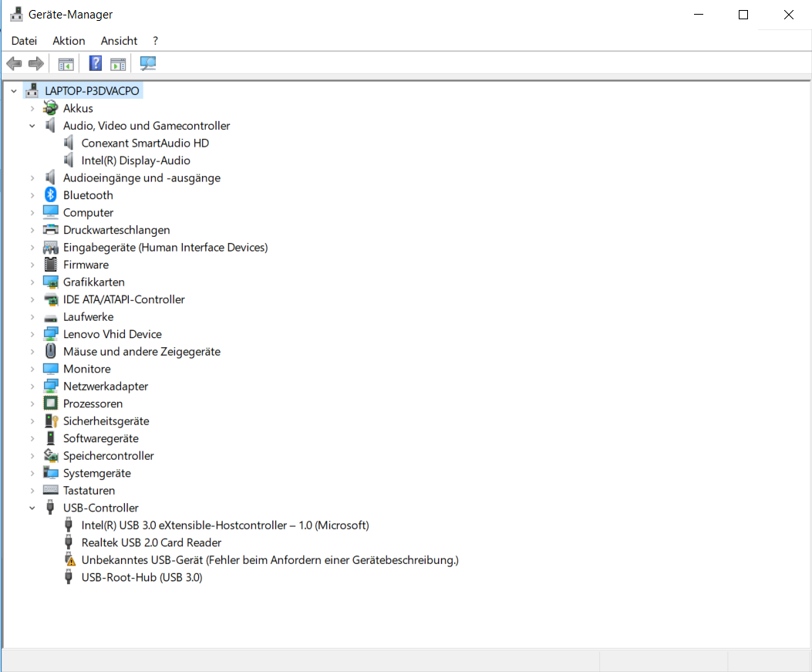
Task: Select Realtek USB 2.0 Card Reader
Action: [x=151, y=542]
